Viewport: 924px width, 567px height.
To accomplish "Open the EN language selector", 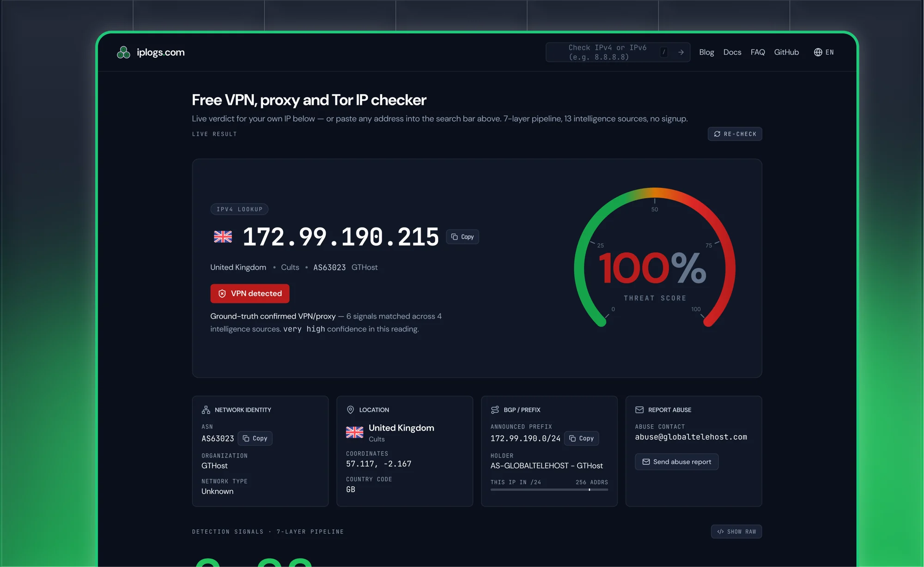I will pos(824,52).
